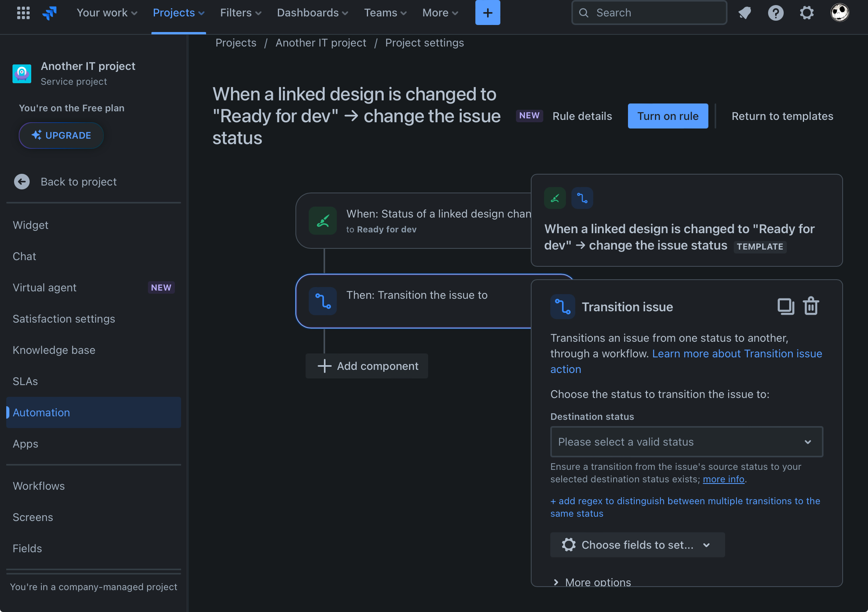Click the design trigger icon in the When component

pos(323,221)
